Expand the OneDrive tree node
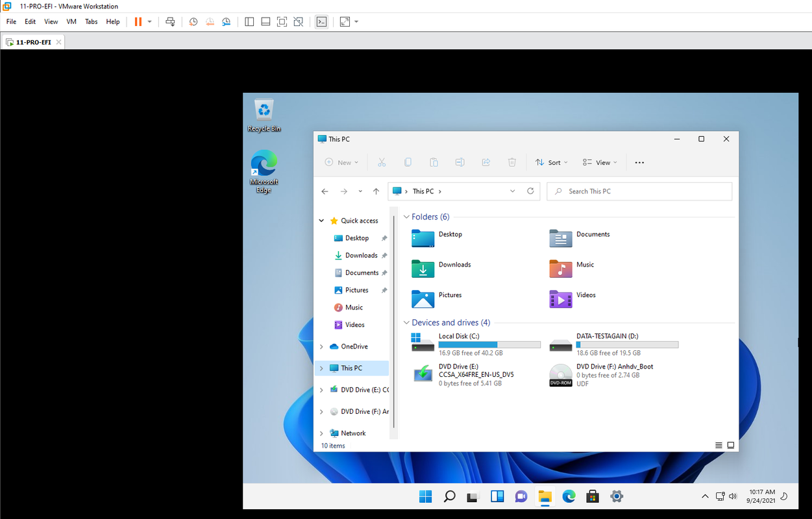812x519 pixels. click(x=321, y=346)
